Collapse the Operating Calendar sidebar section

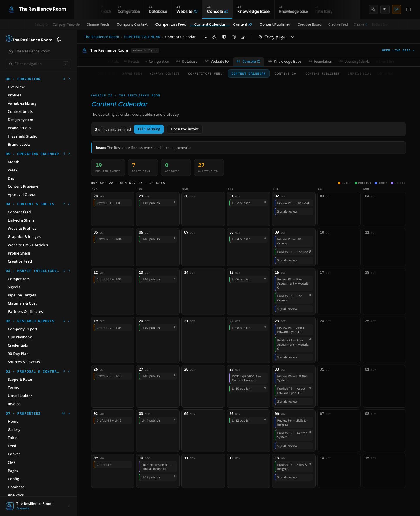[69, 154]
